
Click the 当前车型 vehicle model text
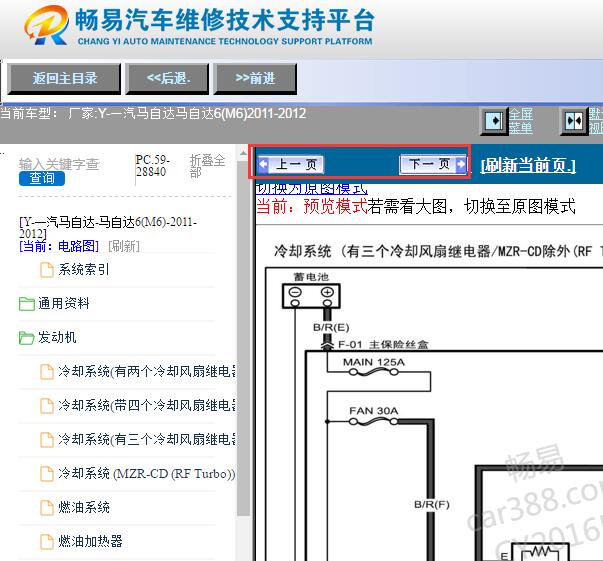click(x=154, y=113)
